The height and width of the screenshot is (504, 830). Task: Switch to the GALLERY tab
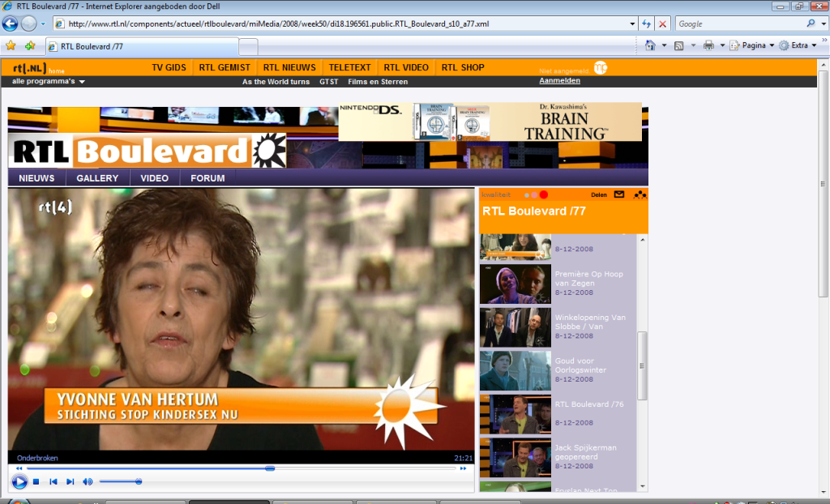click(97, 178)
